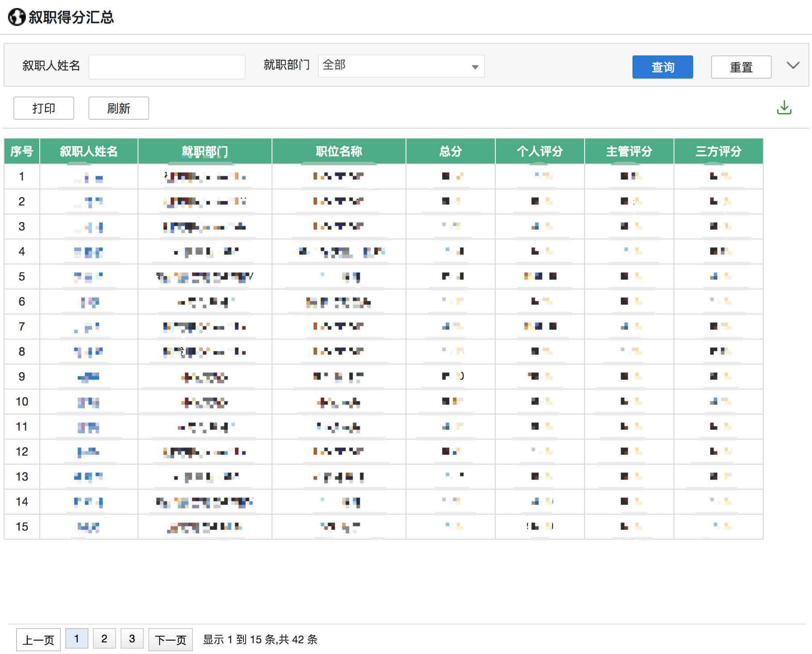Click the 打印 print button
812x654 pixels.
click(44, 108)
